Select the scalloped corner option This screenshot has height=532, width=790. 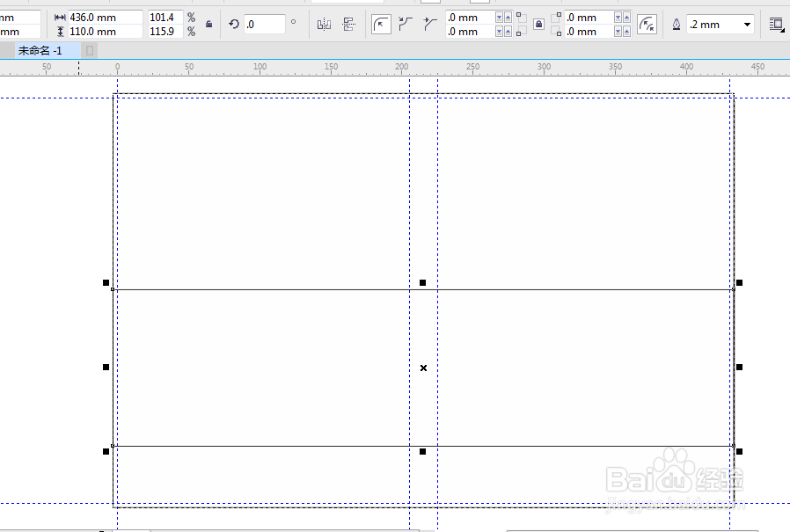[406, 25]
